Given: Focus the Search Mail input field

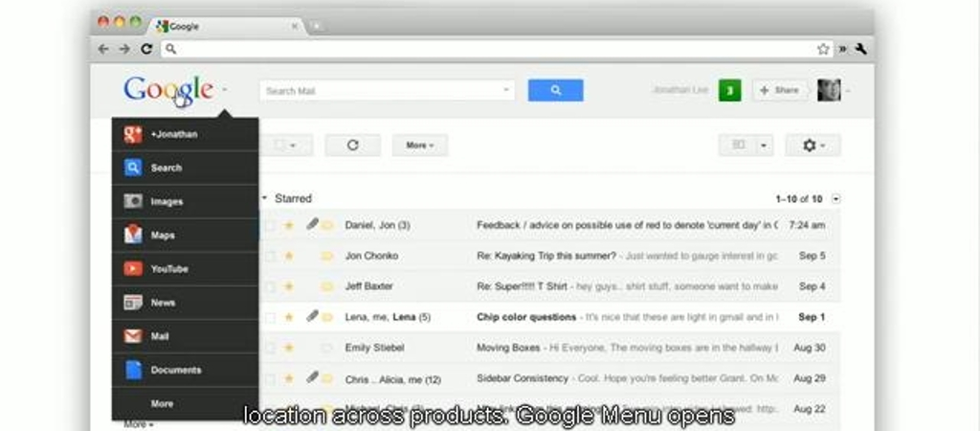Looking at the screenshot, I should (387, 91).
